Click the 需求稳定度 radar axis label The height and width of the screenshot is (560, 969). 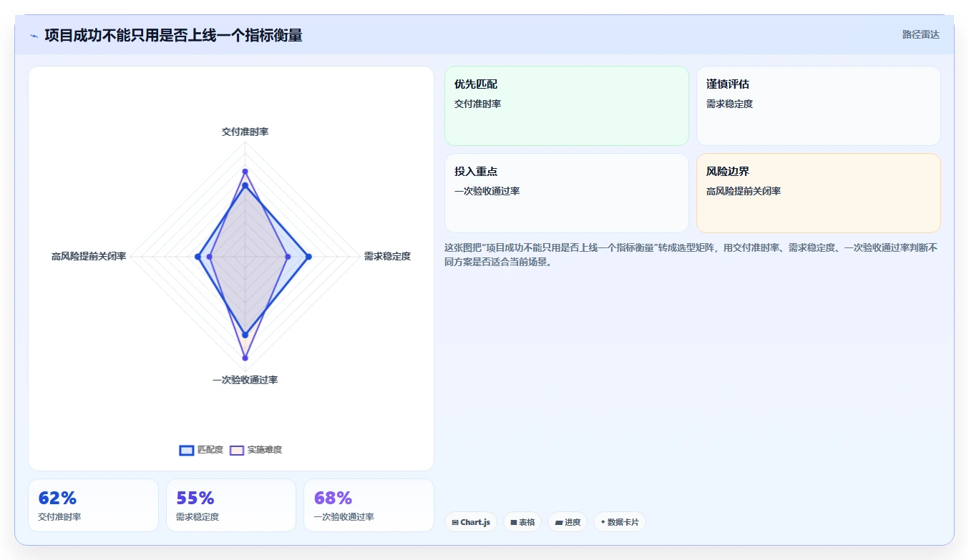pos(387,256)
